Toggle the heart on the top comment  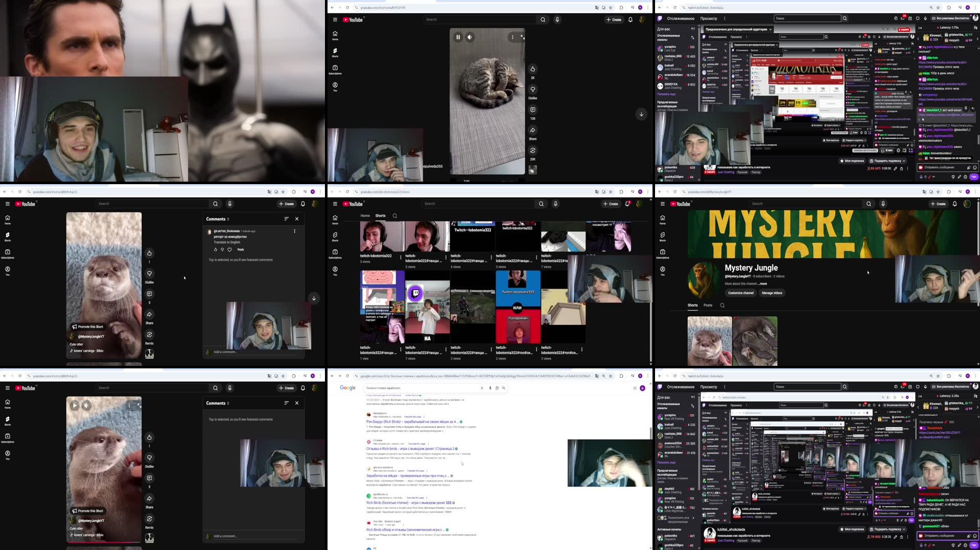pos(229,249)
